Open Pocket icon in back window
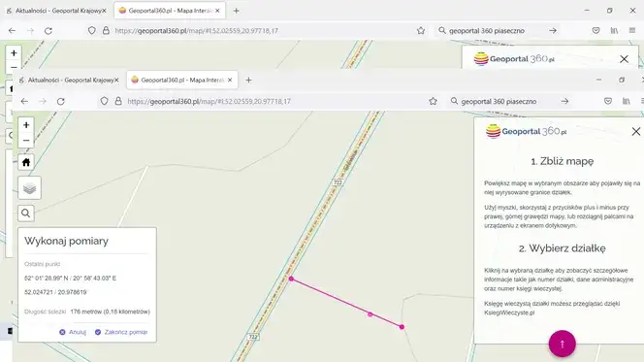This screenshot has height=362, width=644. pyautogui.click(x=596, y=30)
